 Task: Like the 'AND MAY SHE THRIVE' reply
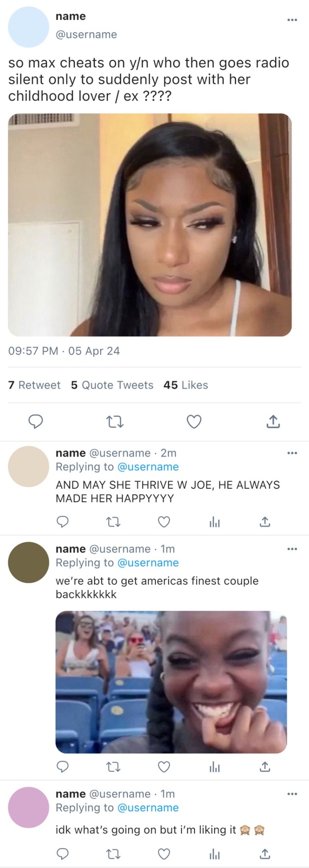point(164,522)
